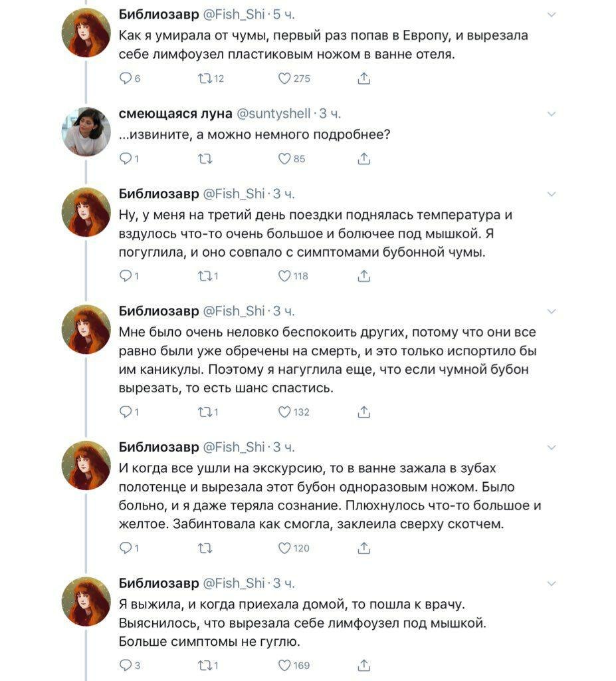The image size is (616, 681).
Task: Open the «5 ч.» timestamp on first tweet
Action: click(284, 15)
